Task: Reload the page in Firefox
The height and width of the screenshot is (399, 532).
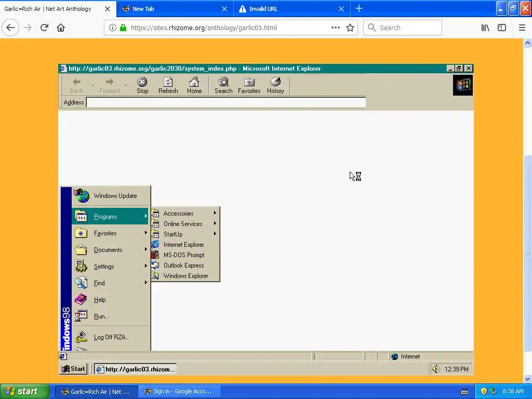Action: pos(44,28)
